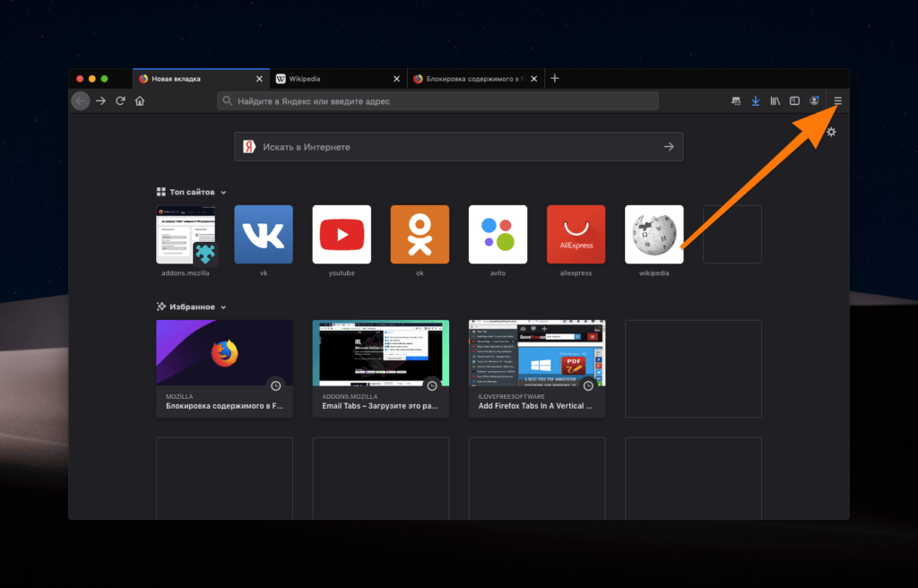Click the magnifier icon in address bar
The width and height of the screenshot is (918, 588).
click(x=227, y=100)
